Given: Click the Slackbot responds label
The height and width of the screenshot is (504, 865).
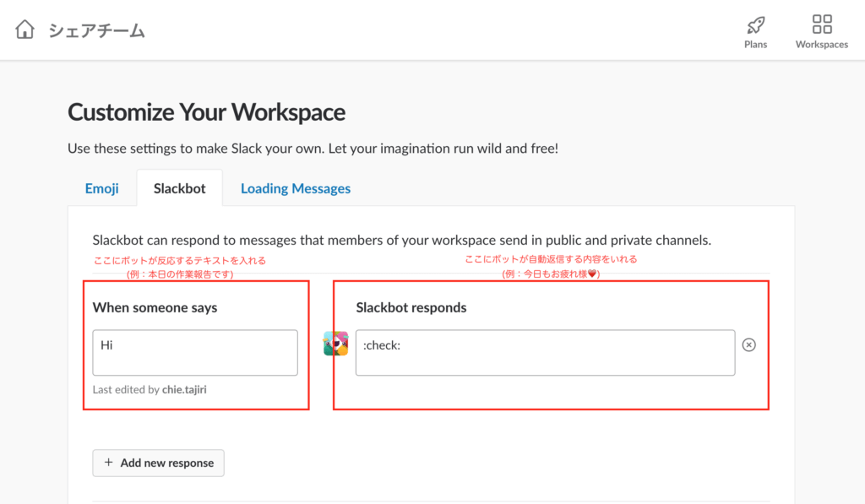Looking at the screenshot, I should (x=411, y=307).
